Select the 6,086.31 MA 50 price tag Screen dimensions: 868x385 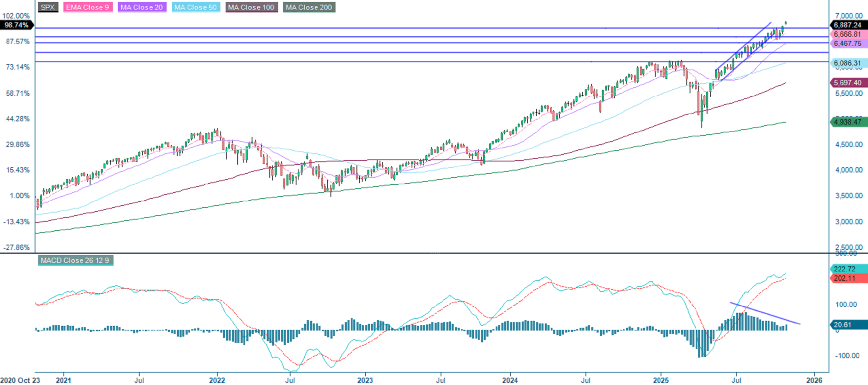click(848, 64)
